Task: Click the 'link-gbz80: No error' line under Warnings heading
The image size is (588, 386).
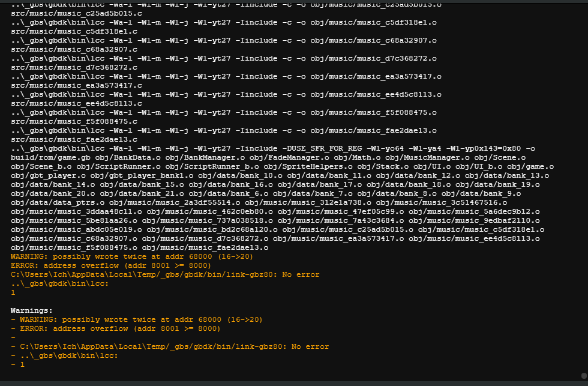Action: click(x=170, y=346)
